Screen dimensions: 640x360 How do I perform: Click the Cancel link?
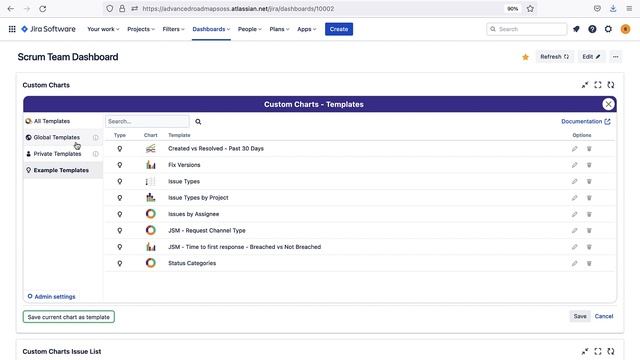click(x=604, y=316)
